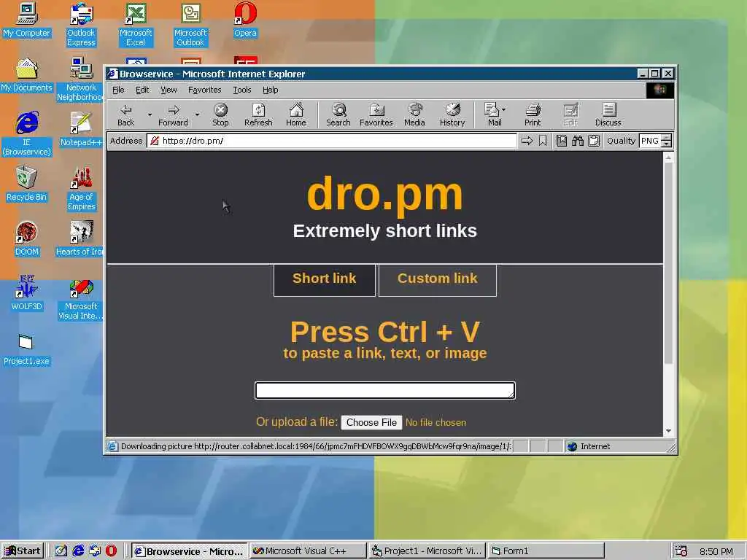Select the Project1.exe desktop icon
Viewport: 747px width, 560px height.
[27, 350]
